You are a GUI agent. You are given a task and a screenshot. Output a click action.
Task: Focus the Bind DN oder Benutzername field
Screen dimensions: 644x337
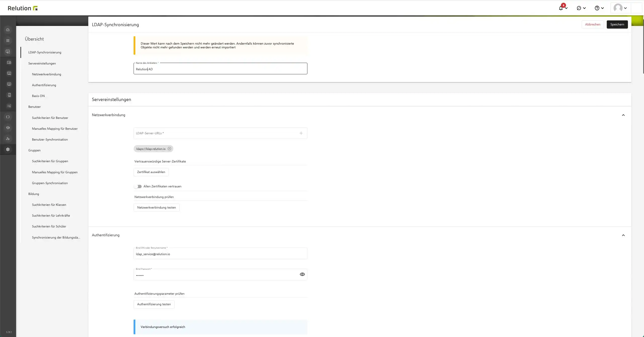(220, 253)
